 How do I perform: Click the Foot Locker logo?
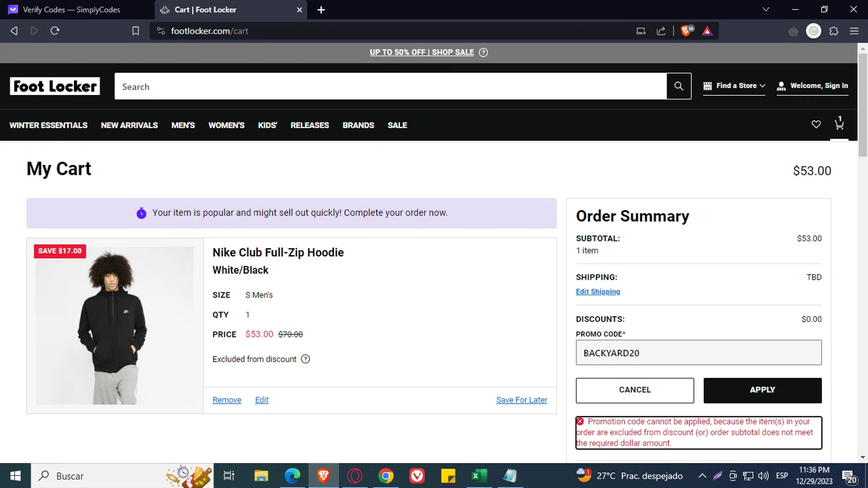[55, 86]
